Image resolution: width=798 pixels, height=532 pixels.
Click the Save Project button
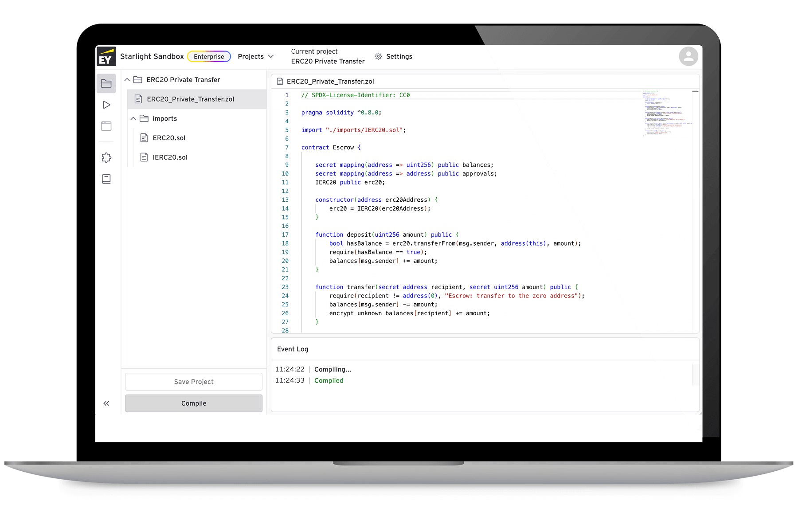(194, 382)
